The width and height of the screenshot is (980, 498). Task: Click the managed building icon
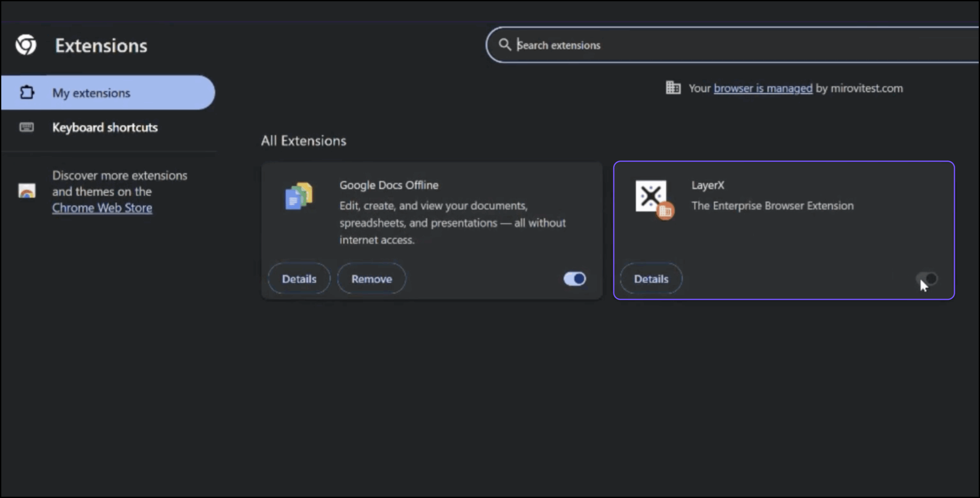(673, 88)
